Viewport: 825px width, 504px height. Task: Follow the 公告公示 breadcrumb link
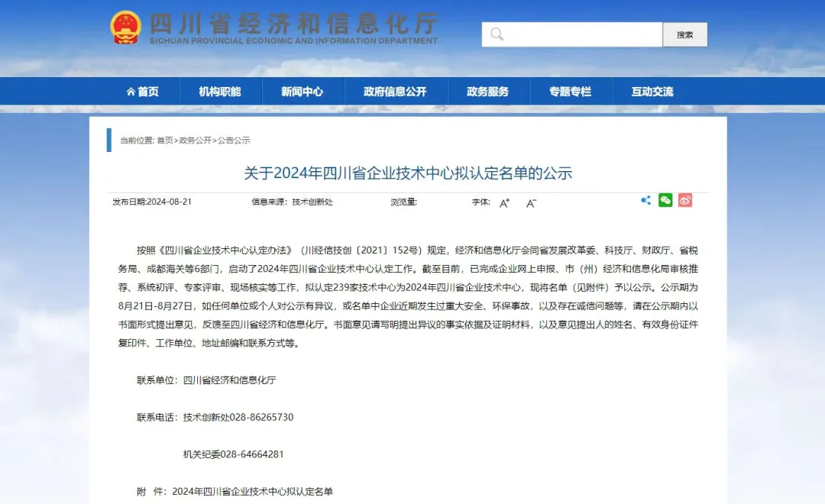[234, 141]
